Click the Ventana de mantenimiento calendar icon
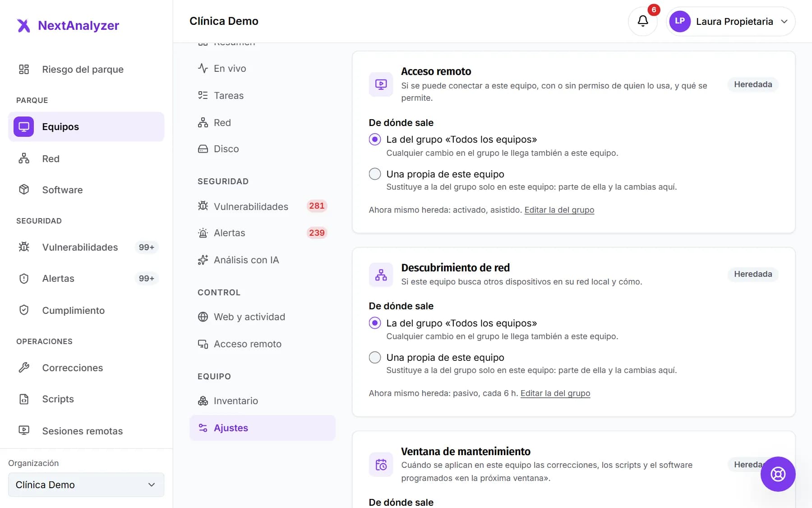This screenshot has width=812, height=508. pos(381,465)
